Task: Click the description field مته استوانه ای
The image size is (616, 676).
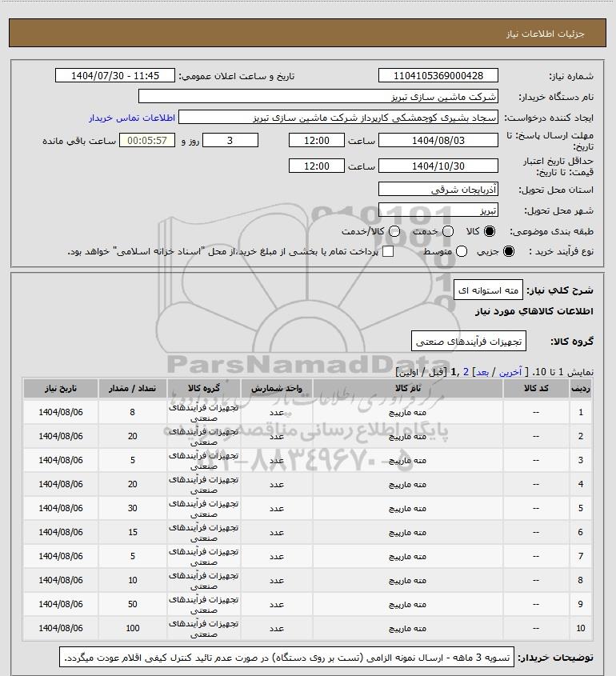Action: [x=488, y=290]
